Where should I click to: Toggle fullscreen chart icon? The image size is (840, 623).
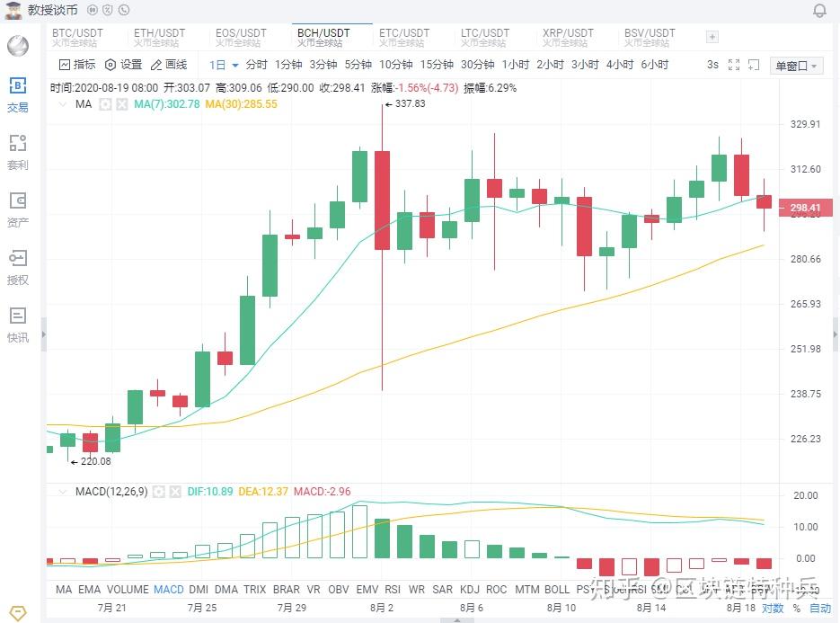(x=734, y=66)
